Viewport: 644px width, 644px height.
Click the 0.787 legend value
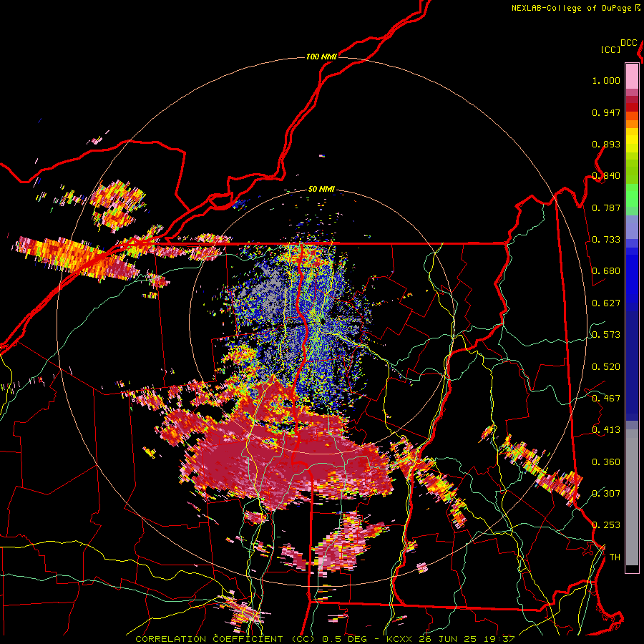tap(606, 208)
